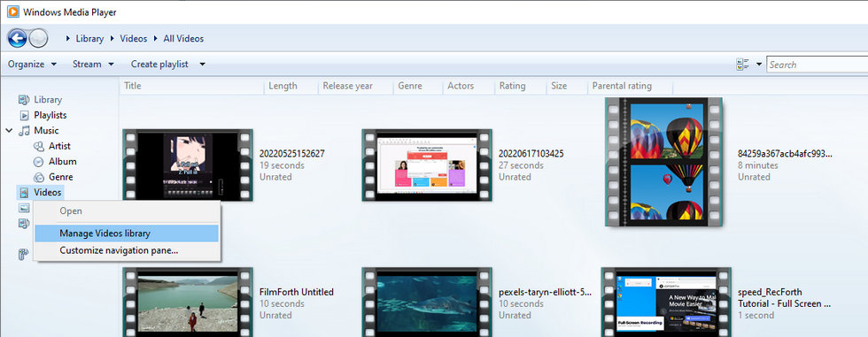Click the Music note icon
Image resolution: width=868 pixels, height=337 pixels.
[24, 130]
